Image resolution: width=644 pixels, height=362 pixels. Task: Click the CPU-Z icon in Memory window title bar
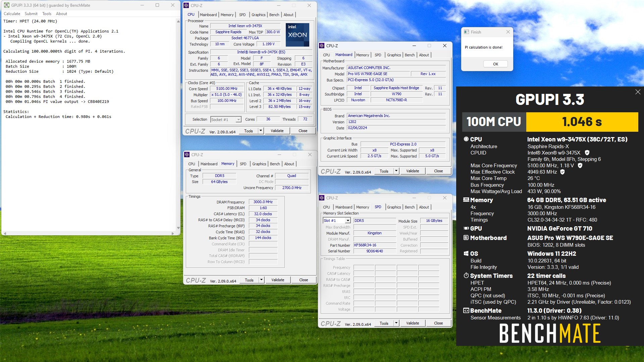coord(187,155)
